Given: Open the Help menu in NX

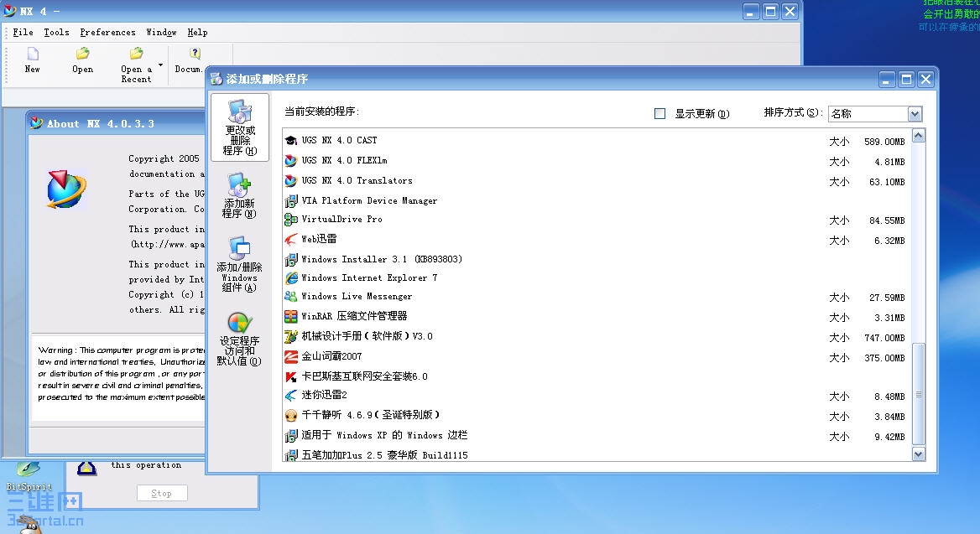Looking at the screenshot, I should point(197,32).
